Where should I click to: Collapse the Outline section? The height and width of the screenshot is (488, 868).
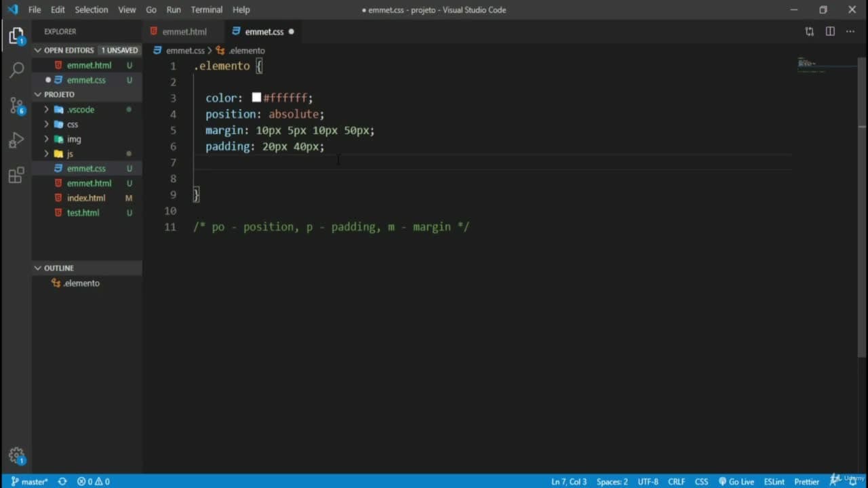(37, 268)
